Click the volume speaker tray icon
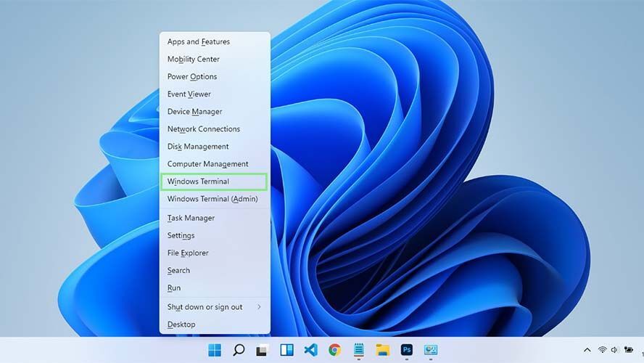The width and height of the screenshot is (644, 363). (x=614, y=350)
